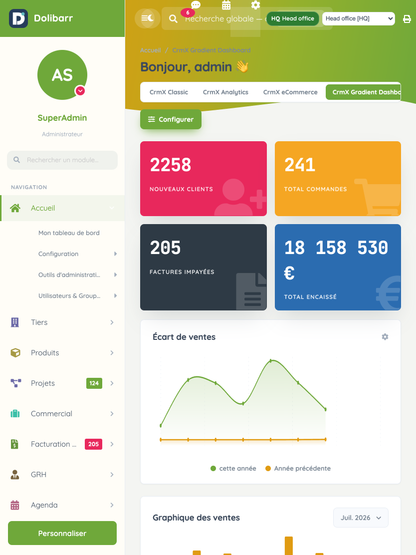Switch to the CrmX Analytics tab
The width and height of the screenshot is (416, 555).
click(x=226, y=92)
